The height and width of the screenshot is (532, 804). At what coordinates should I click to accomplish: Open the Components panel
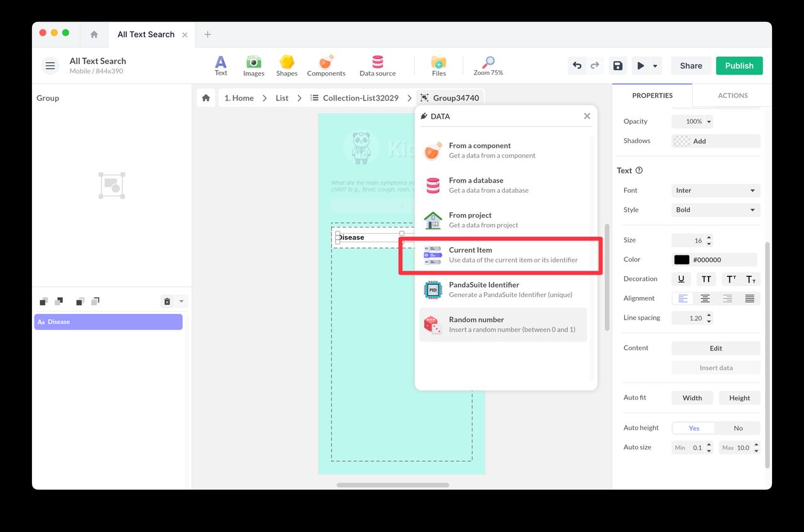click(x=326, y=65)
